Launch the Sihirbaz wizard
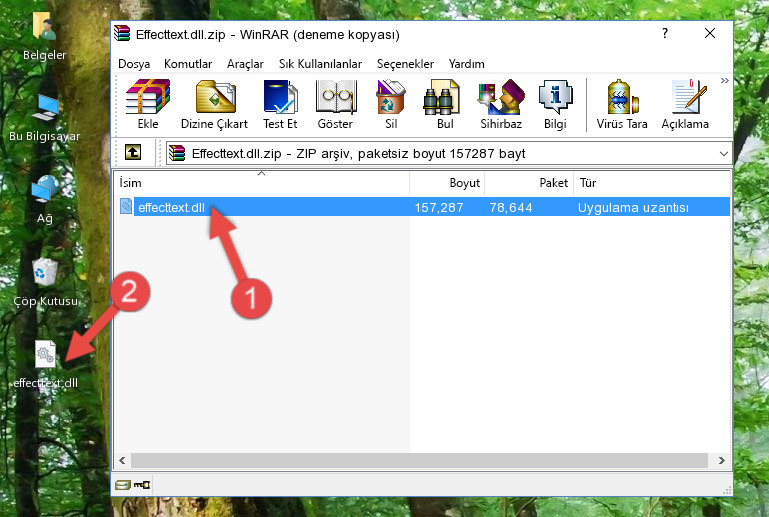The width and height of the screenshot is (769, 517). point(501,104)
